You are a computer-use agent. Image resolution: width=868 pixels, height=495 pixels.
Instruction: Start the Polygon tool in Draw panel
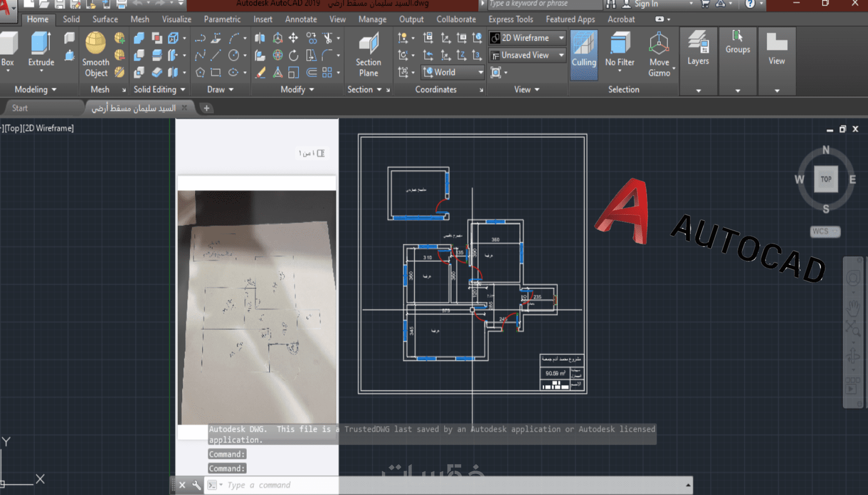tap(200, 72)
